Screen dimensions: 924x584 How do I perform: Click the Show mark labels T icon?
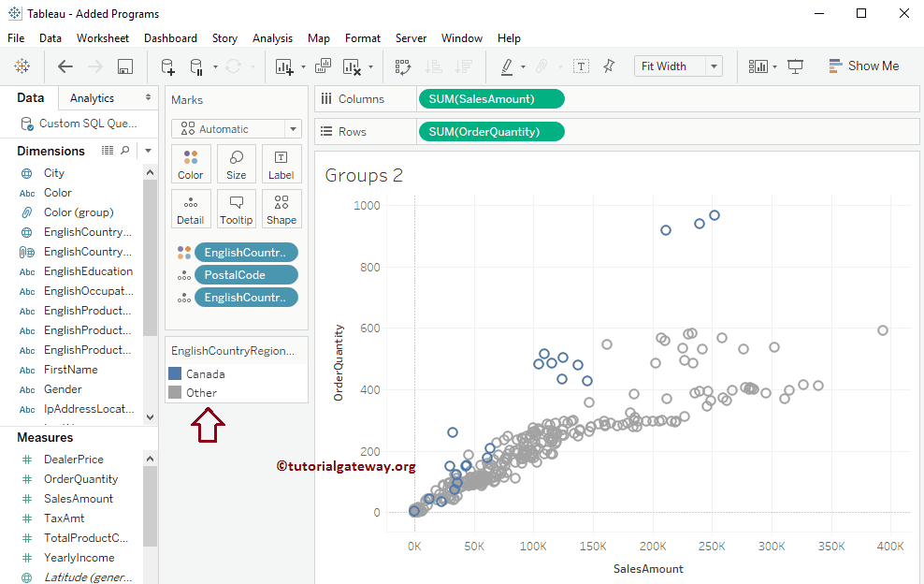point(581,66)
